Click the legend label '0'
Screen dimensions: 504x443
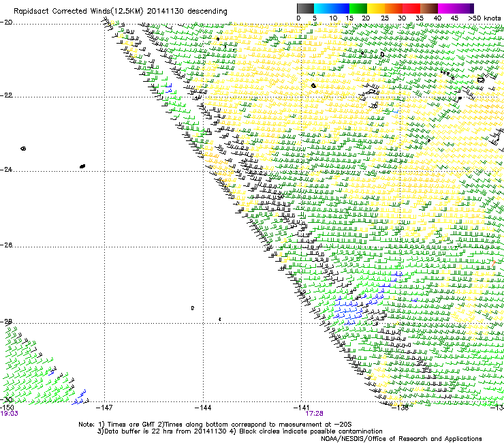[298, 18]
